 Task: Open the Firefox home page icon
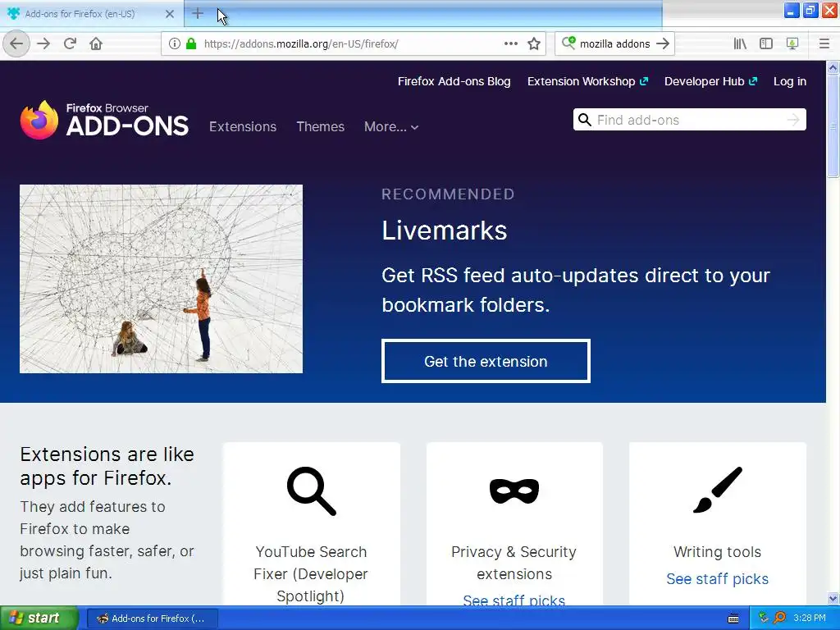click(96, 43)
